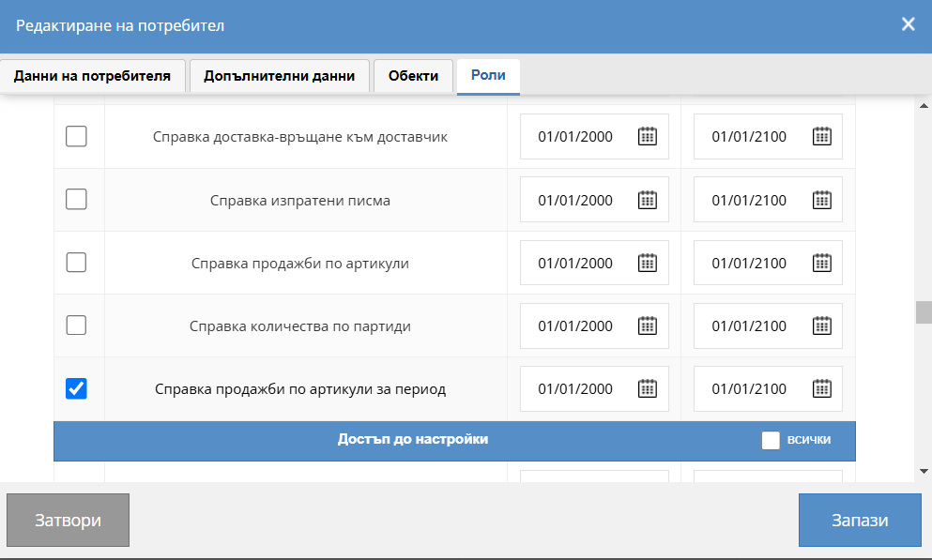This screenshot has width=932, height=560.
Task: Open end date calendar for Справка количества по партиди
Action: 821,326
